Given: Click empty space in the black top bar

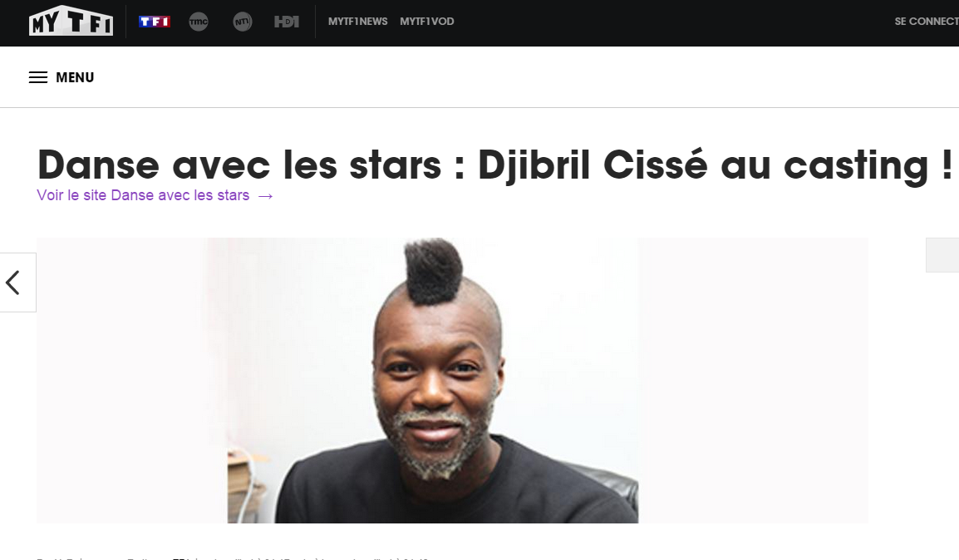Looking at the screenshot, I should coord(673,22).
